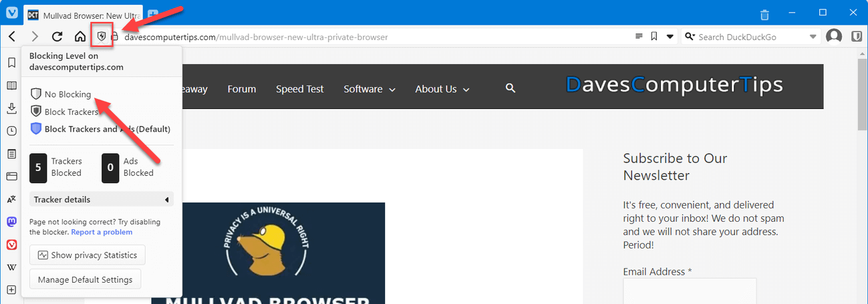Open Mastodon web panel

11,222
